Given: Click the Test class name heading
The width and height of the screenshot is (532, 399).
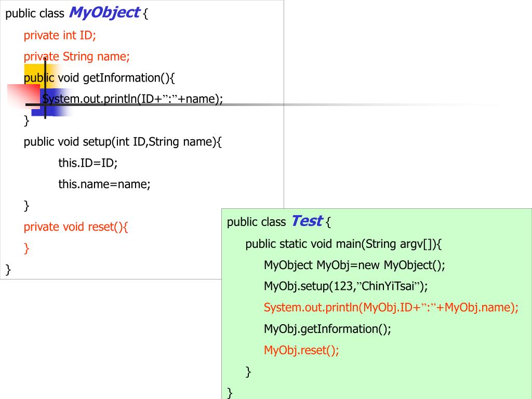Looking at the screenshot, I should click(x=307, y=221).
